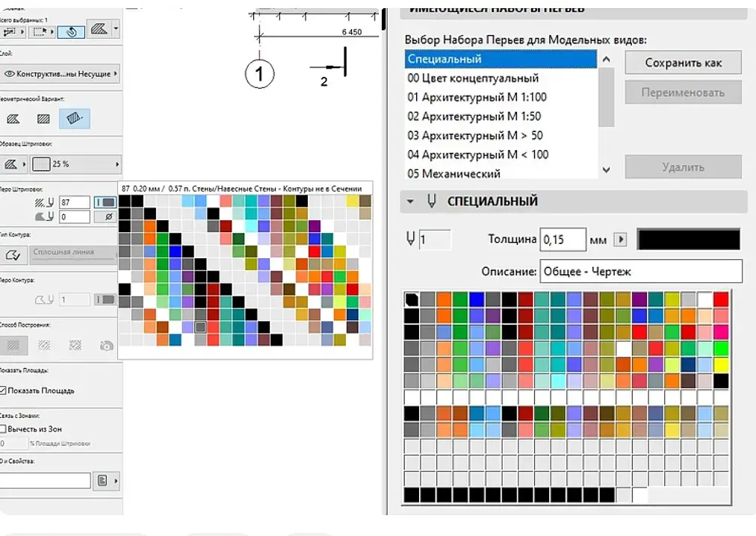Image resolution: width=756 pixels, height=536 pixels.
Task: Open the properties button arrow
Action: pos(116,481)
